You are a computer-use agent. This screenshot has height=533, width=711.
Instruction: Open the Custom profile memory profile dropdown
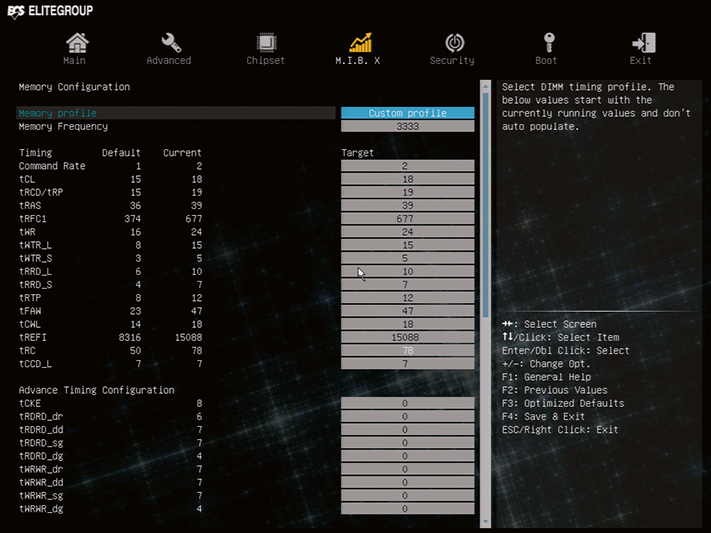pos(408,113)
